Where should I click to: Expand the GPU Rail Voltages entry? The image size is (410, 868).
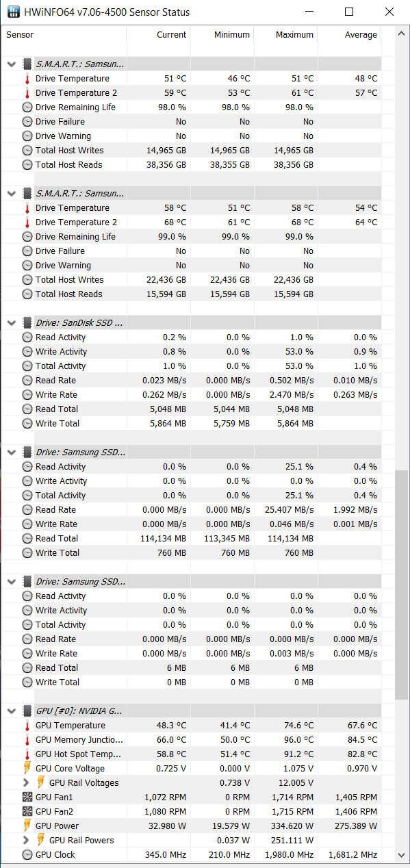coord(26,782)
